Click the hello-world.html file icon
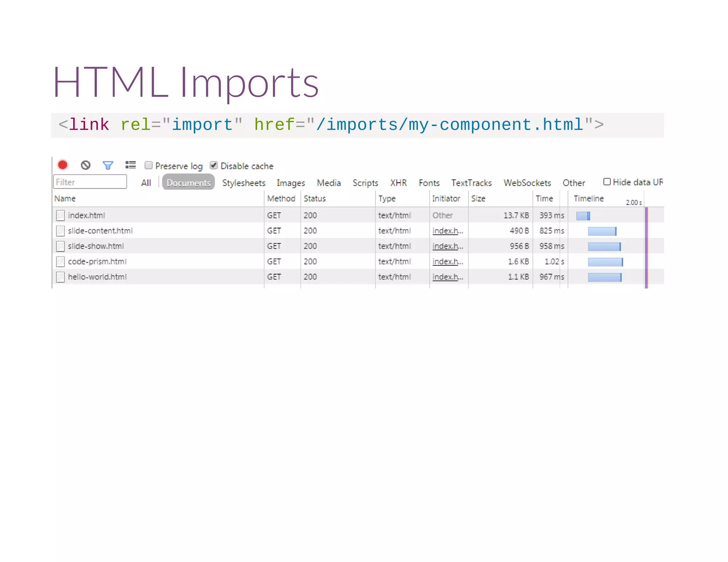Image resolution: width=728 pixels, height=562 pixels. point(60,277)
